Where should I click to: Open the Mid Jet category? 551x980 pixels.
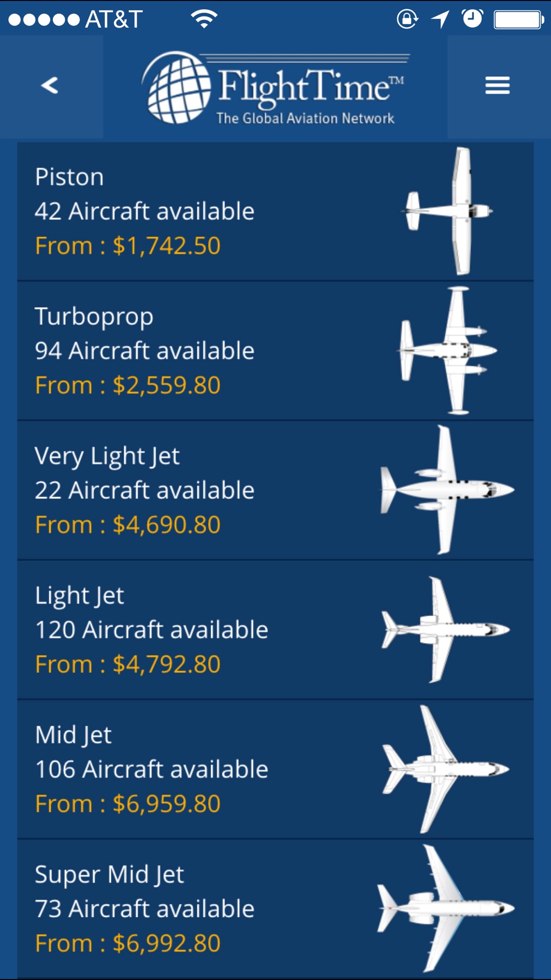point(74,735)
